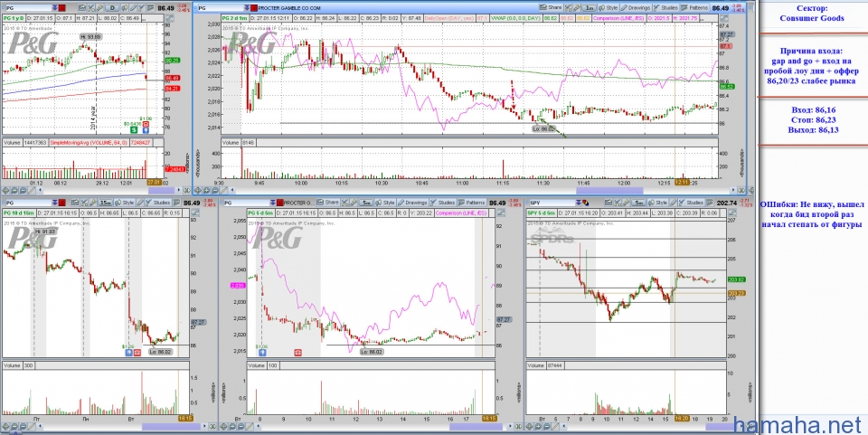The image size is (868, 435).
Task: Expand symbol dropdown arrow in bottom-left PG chart
Action: [55, 203]
